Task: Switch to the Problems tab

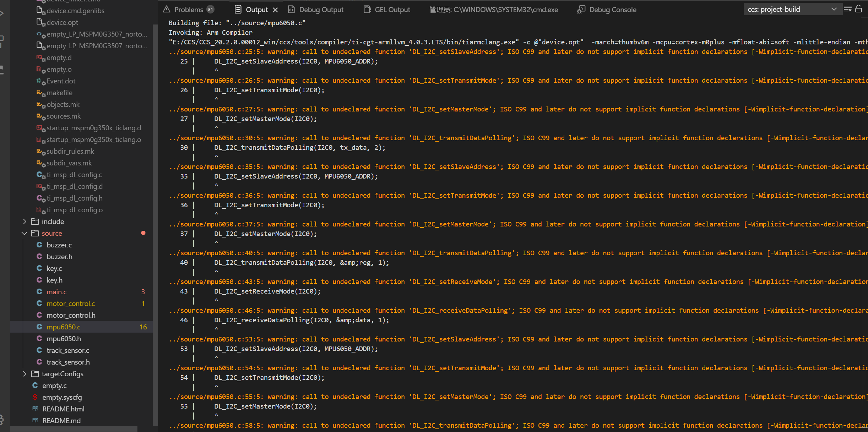Action: 189,10
